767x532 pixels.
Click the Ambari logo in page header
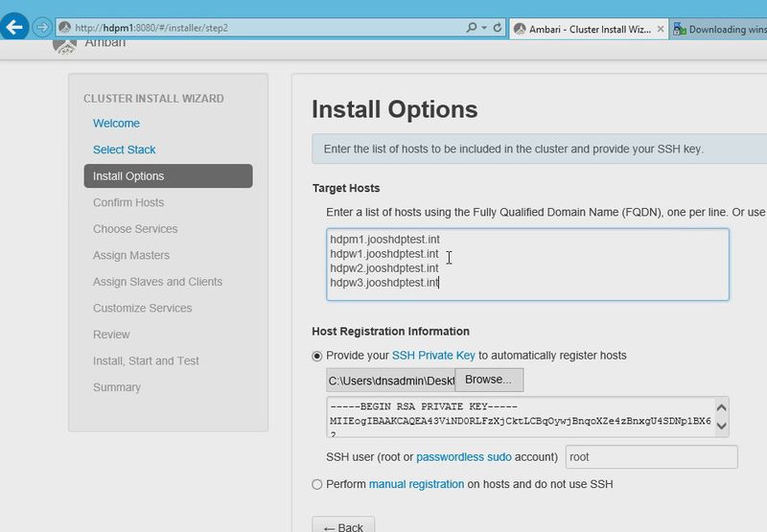65,45
